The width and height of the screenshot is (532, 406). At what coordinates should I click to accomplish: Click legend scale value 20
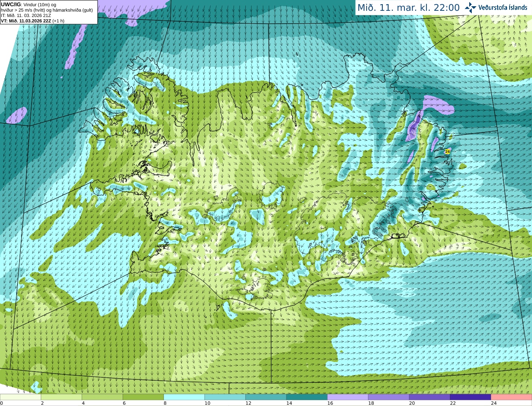(412, 403)
